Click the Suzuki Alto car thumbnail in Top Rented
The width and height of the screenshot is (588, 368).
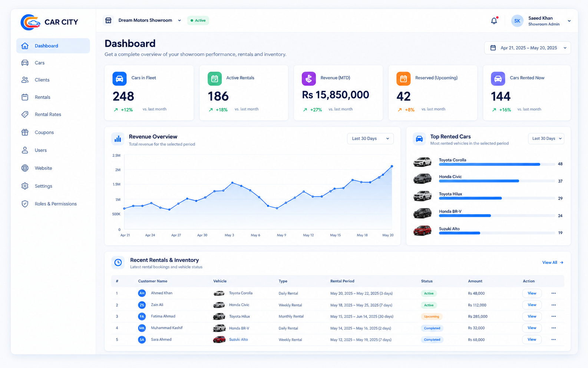[423, 231]
